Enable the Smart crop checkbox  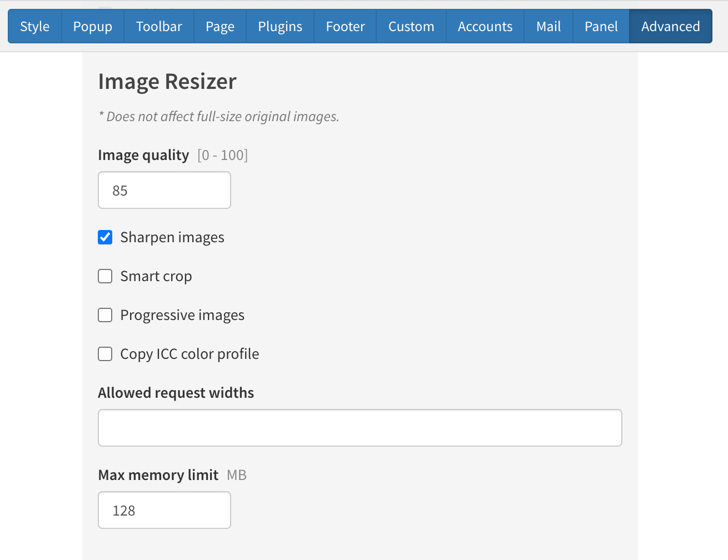(105, 276)
